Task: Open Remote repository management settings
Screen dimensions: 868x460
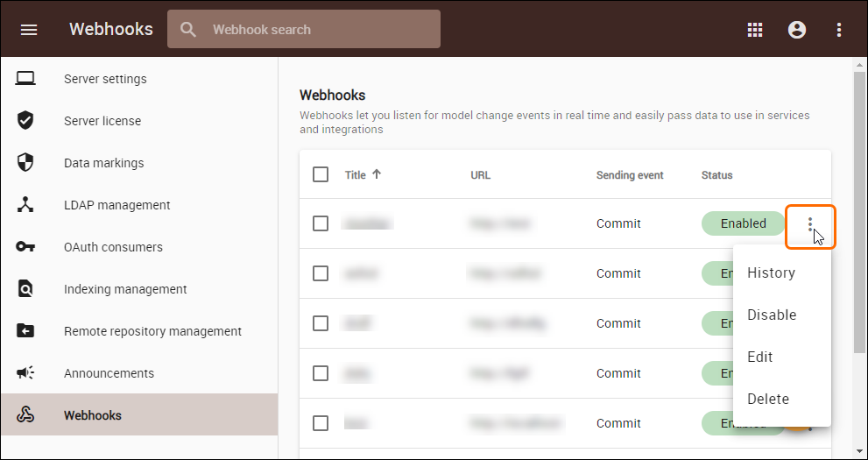Action: coord(152,331)
